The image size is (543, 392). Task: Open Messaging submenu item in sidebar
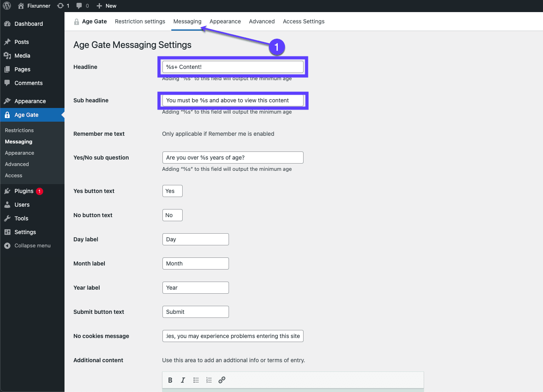click(x=19, y=141)
